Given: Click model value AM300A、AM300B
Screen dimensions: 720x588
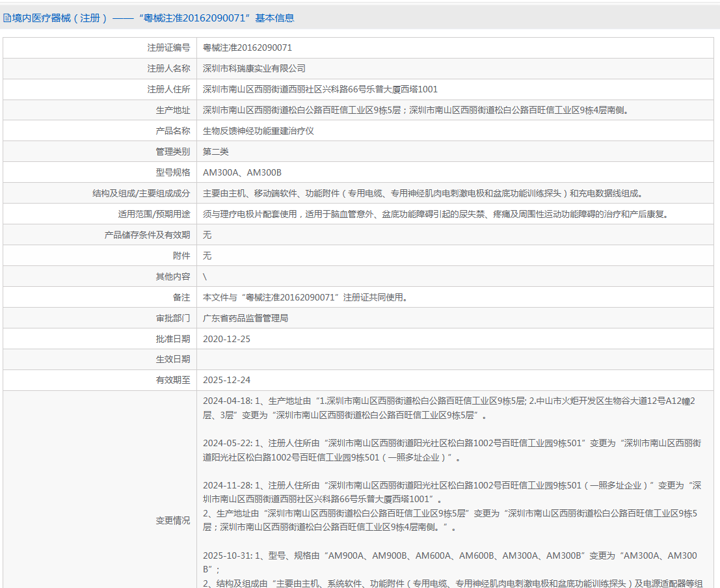Looking at the screenshot, I should (243, 173).
